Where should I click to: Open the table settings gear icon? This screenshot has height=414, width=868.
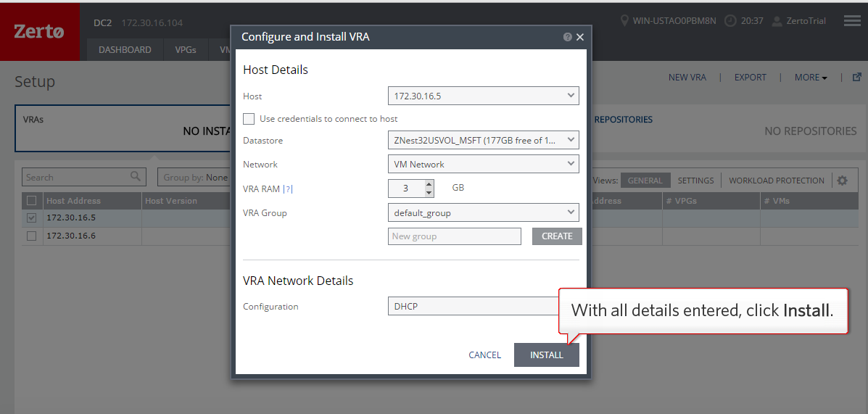pos(842,181)
